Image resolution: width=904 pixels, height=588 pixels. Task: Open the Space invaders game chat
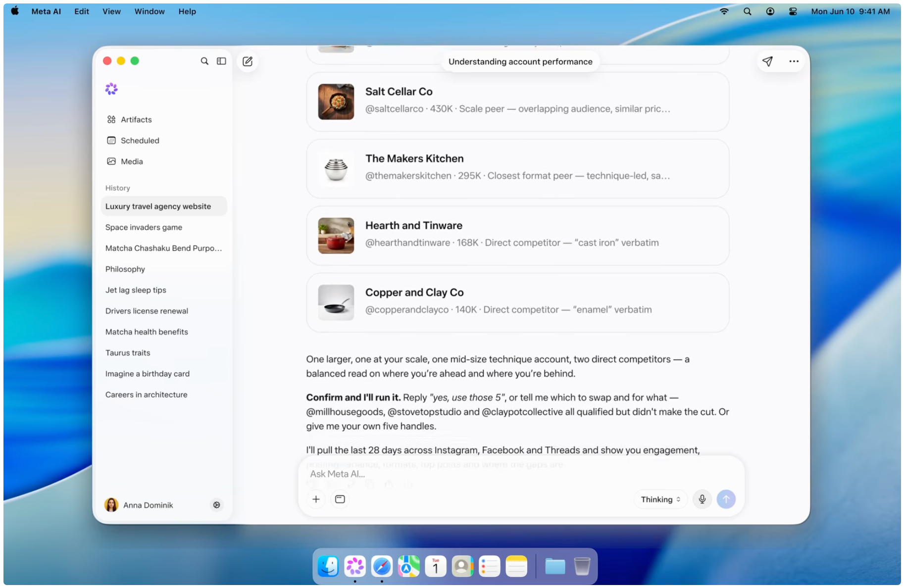tap(164, 227)
